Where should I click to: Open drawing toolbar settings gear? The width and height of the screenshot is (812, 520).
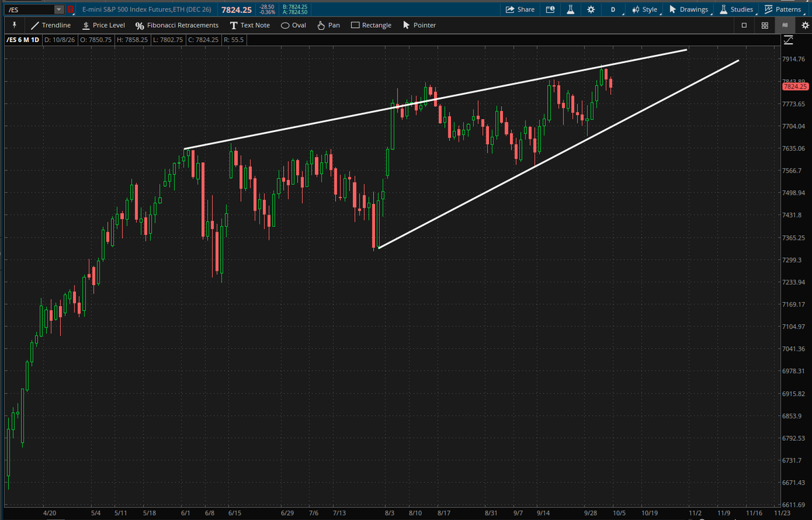tap(805, 25)
